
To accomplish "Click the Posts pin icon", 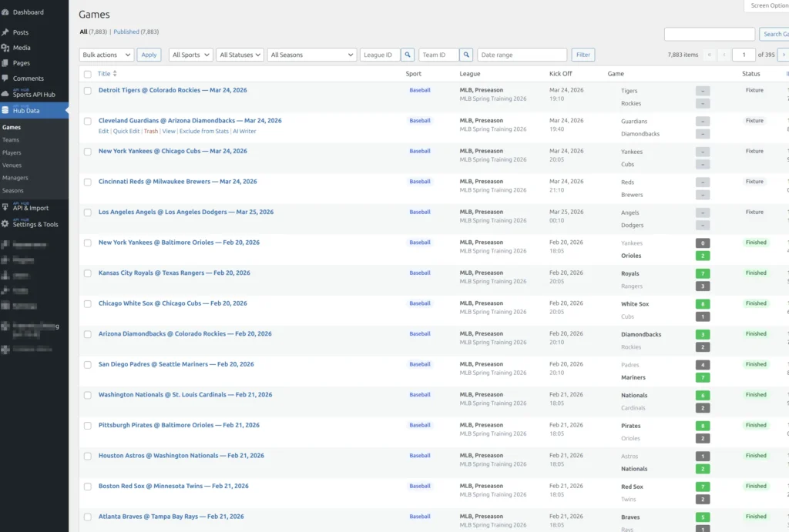I will 5,32.
